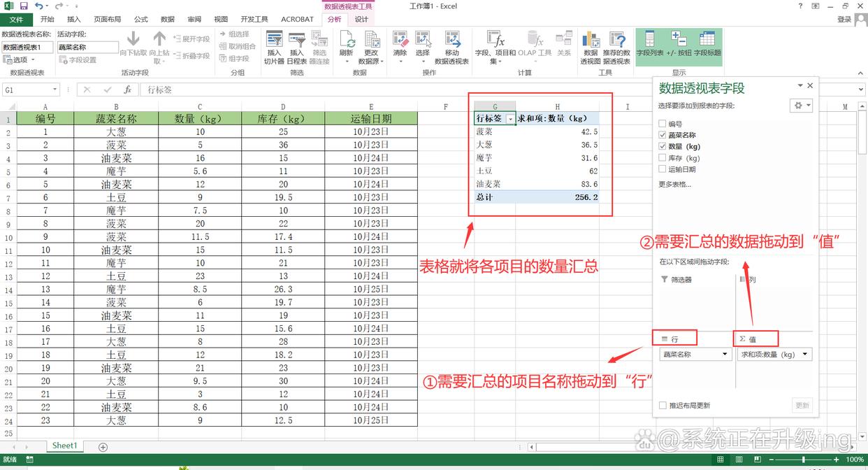Switch to the 插入 Insert tab

pyautogui.click(x=73, y=20)
